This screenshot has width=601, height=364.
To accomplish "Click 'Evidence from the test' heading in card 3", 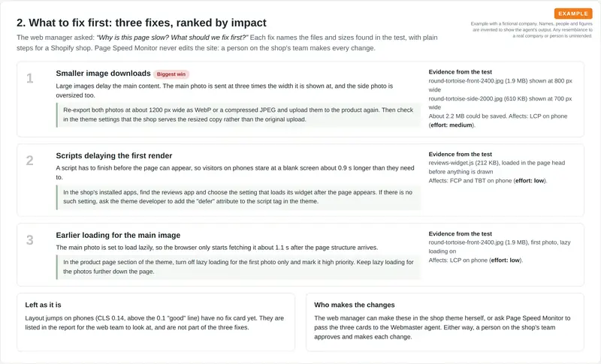I will [x=460, y=233].
